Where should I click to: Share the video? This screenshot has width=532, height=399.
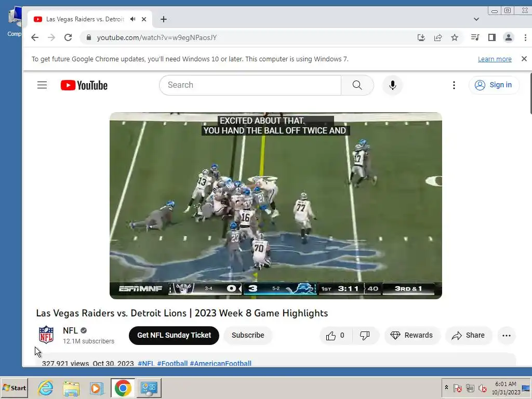469,336
